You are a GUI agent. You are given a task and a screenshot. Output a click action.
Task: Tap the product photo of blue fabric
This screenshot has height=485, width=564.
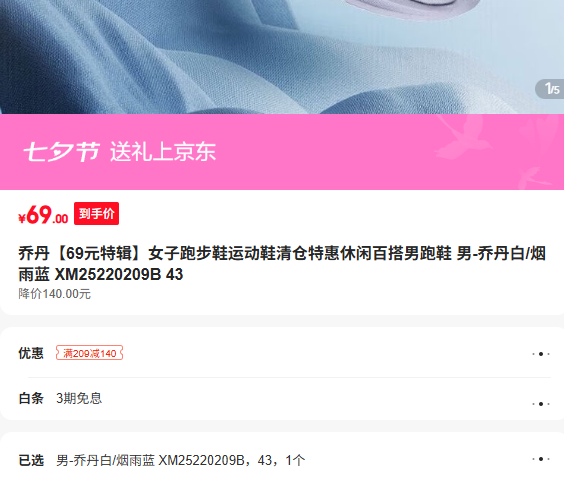282,57
